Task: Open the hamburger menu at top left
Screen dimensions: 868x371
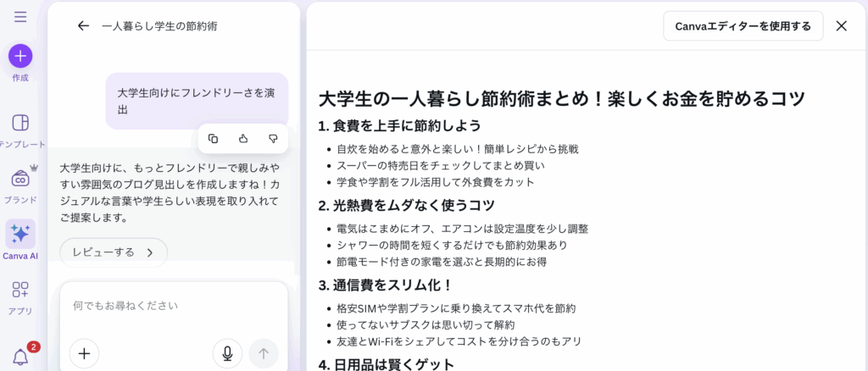Action: pos(20,17)
